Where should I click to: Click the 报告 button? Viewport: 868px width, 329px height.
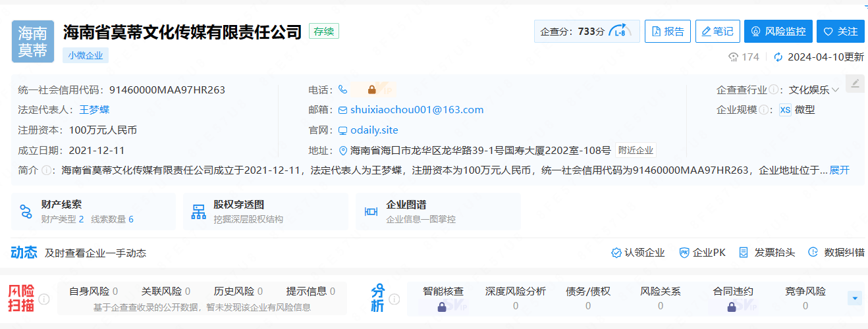coord(667,31)
